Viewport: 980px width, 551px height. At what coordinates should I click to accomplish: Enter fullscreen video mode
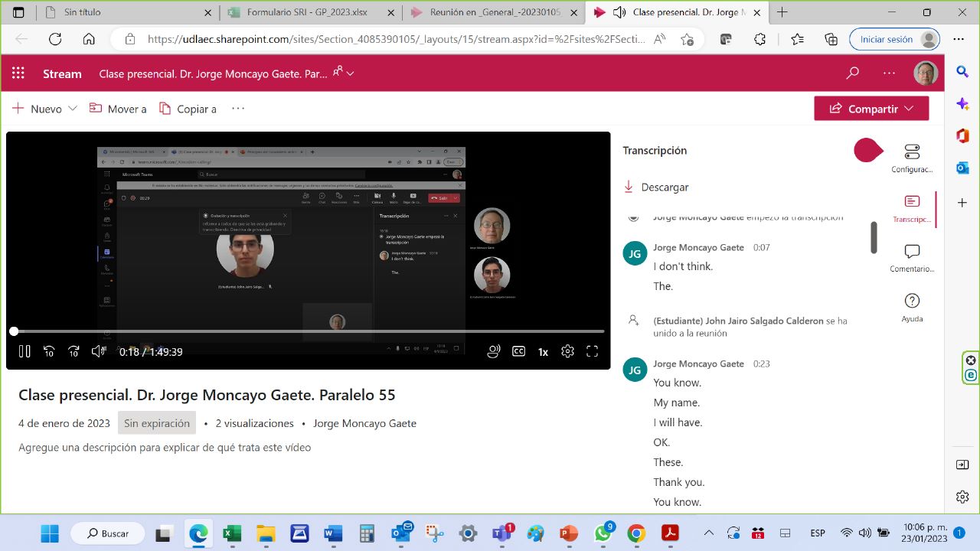coord(592,351)
